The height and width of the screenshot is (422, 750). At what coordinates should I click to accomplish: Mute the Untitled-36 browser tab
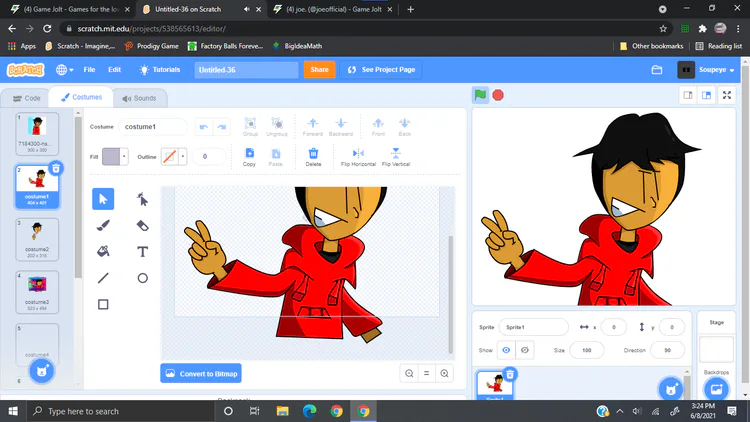tap(247, 9)
